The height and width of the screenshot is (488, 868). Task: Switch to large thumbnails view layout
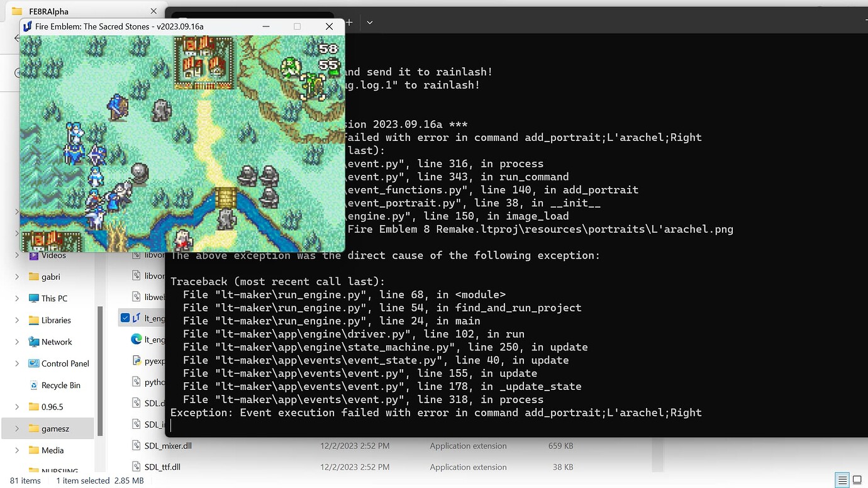pyautogui.click(x=858, y=480)
